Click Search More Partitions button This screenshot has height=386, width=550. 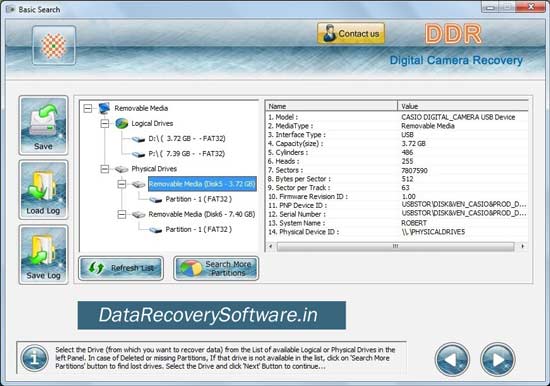coord(216,268)
